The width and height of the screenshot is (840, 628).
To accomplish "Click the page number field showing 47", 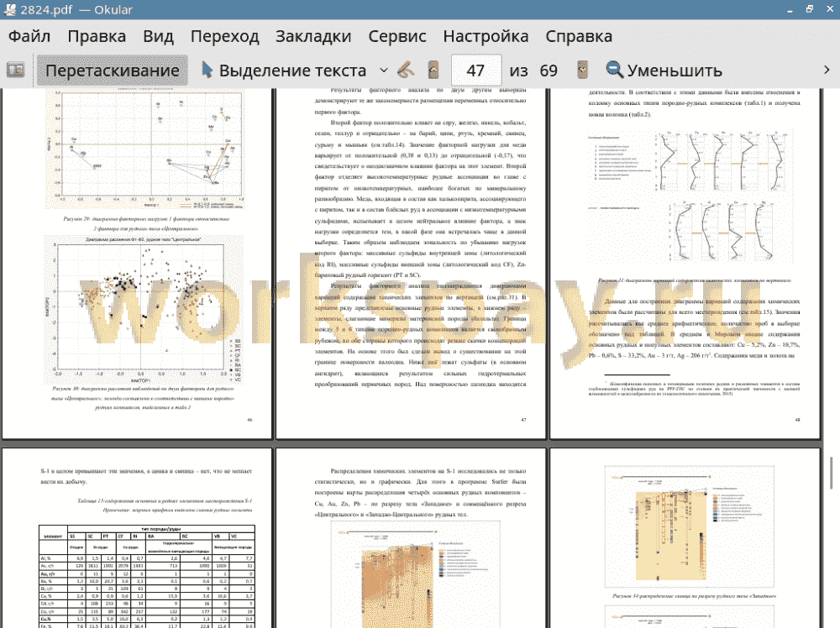I will (476, 71).
